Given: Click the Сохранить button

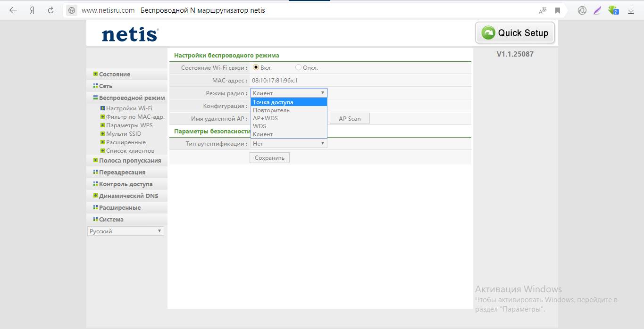Looking at the screenshot, I should coord(269,158).
